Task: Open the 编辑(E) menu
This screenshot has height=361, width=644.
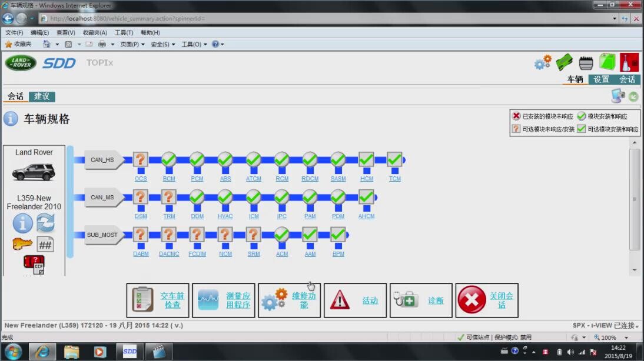Action: point(39,32)
